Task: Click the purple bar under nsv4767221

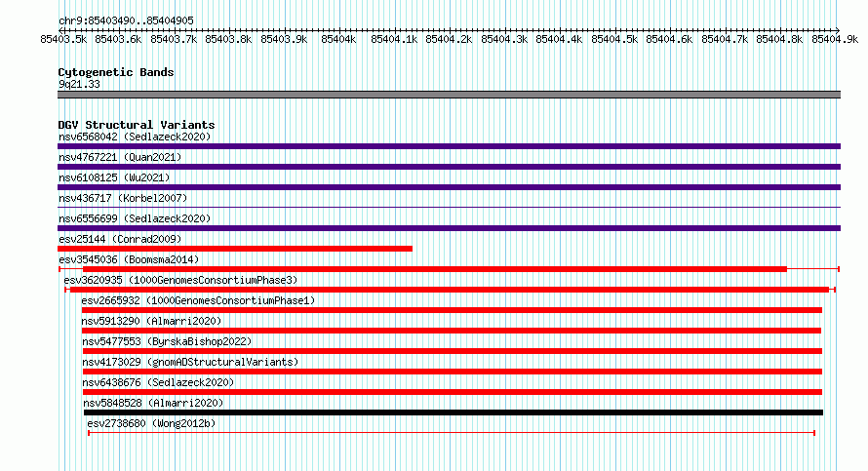Action: click(x=449, y=167)
